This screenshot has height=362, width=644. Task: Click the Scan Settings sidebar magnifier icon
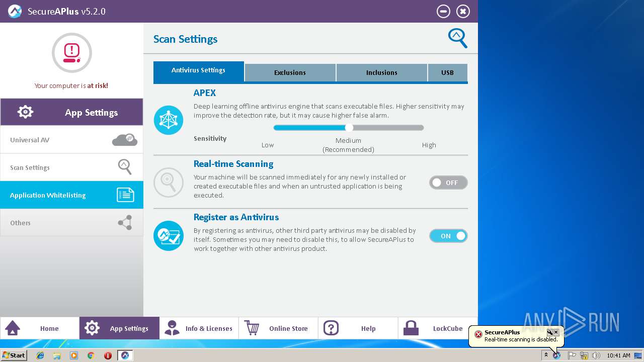(125, 167)
